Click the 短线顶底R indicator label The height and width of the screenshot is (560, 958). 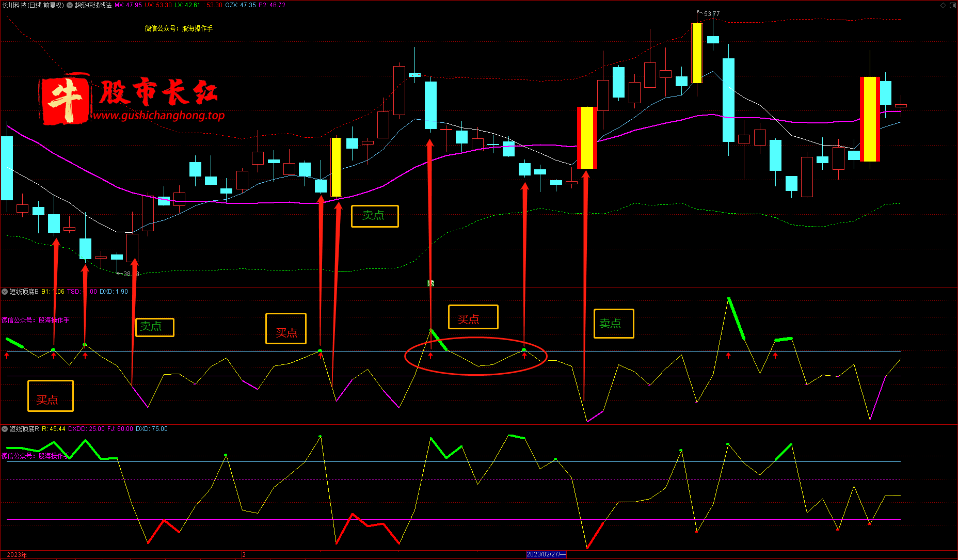pos(24,429)
